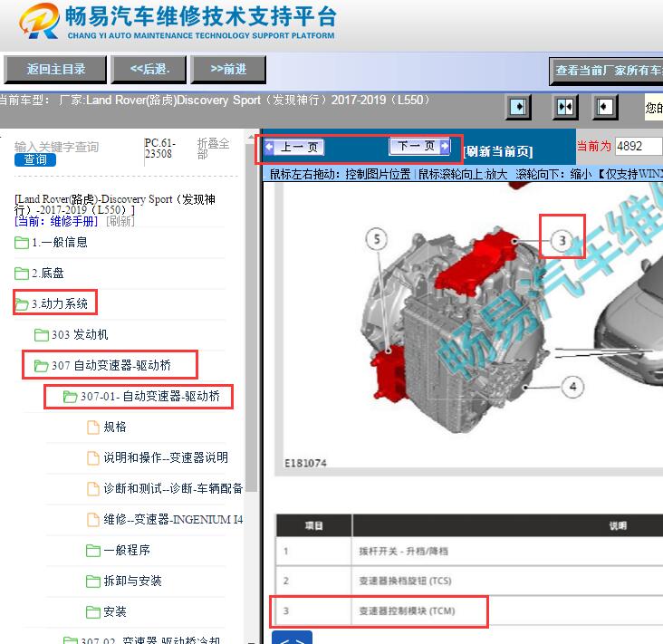Click folder icon beside 安装
663x644 pixels.
point(93,612)
